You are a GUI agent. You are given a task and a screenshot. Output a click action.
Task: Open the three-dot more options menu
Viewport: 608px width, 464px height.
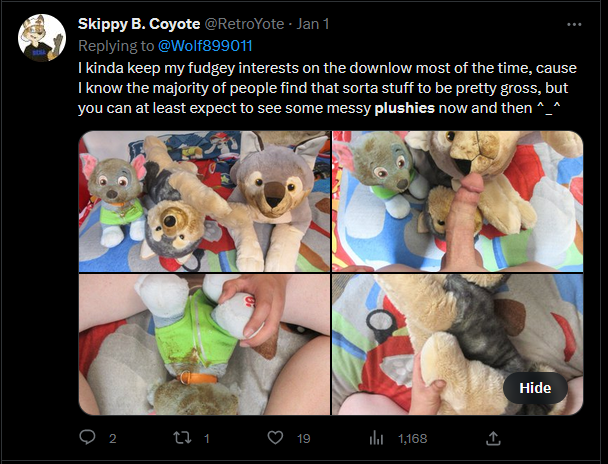click(574, 24)
